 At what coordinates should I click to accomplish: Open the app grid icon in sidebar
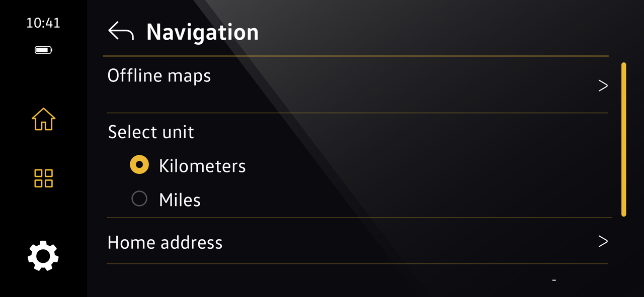pyautogui.click(x=43, y=178)
